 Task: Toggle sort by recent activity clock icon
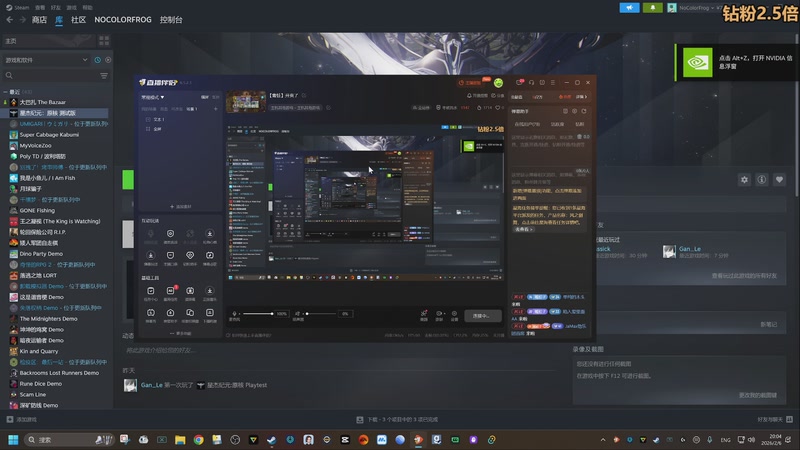pyautogui.click(x=97, y=60)
